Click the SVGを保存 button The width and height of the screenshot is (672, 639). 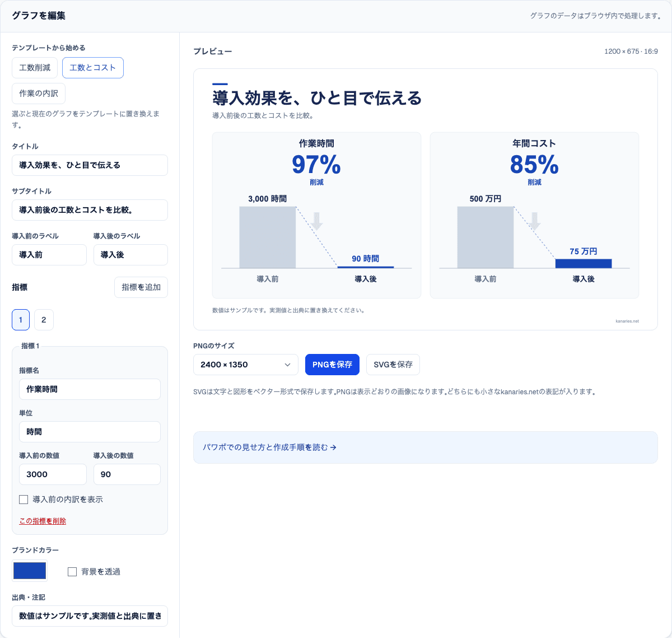click(393, 365)
